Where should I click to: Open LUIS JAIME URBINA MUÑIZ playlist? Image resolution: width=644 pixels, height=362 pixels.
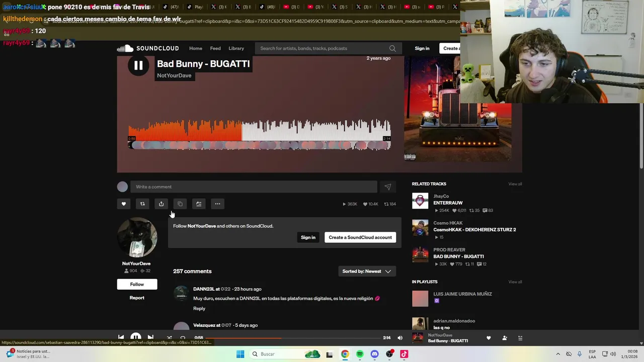click(462, 294)
